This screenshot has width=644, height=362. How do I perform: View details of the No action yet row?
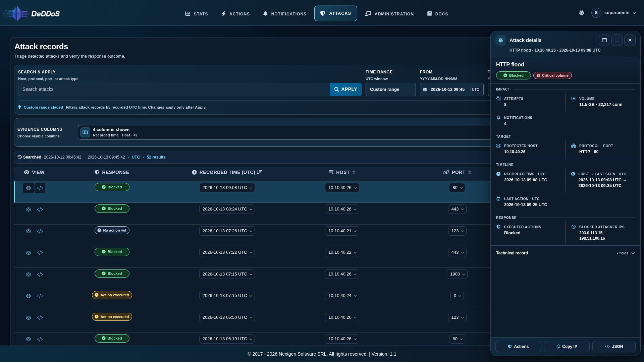29,231
